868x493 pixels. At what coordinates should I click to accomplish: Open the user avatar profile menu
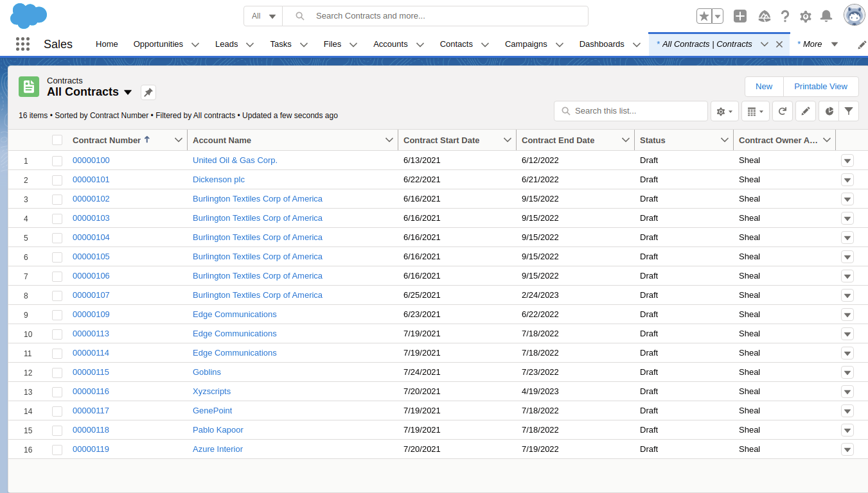click(x=855, y=15)
